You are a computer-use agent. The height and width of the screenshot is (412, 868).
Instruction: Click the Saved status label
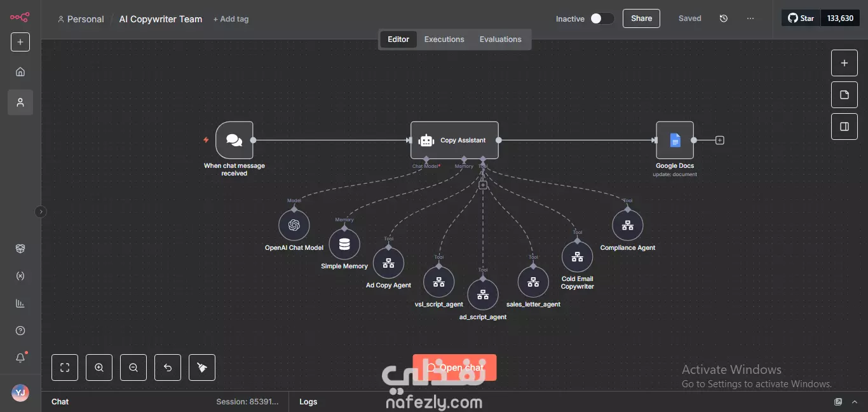pyautogui.click(x=689, y=18)
